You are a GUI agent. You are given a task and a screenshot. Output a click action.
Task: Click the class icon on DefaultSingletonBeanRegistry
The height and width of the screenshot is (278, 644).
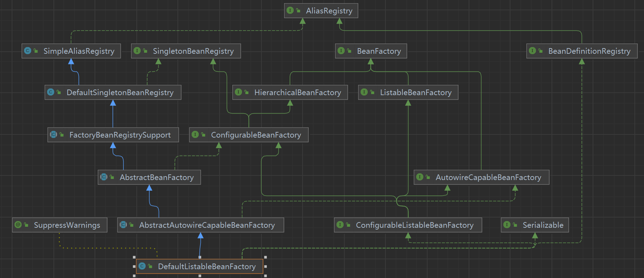point(51,92)
